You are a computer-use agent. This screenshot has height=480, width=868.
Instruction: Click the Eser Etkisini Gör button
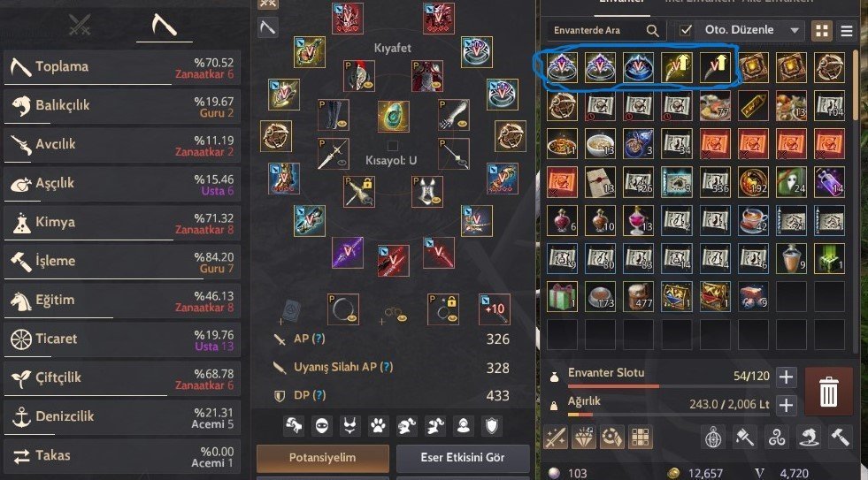[463, 458]
